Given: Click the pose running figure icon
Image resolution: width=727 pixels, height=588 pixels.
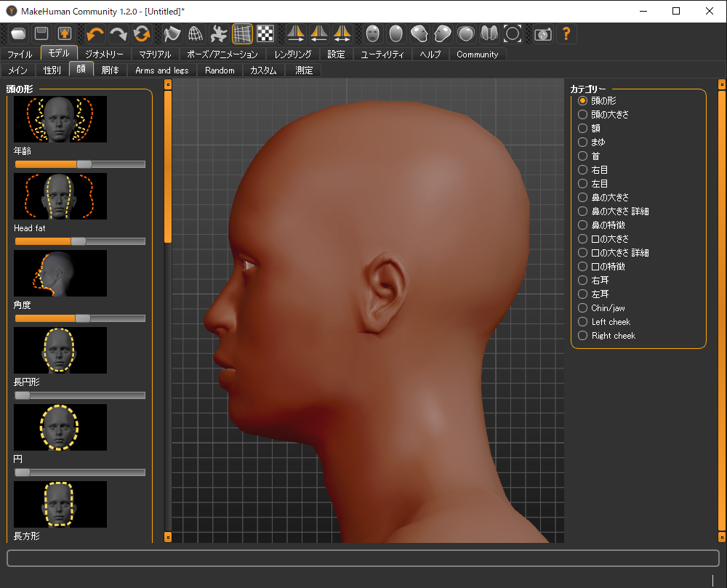Looking at the screenshot, I should tap(219, 33).
